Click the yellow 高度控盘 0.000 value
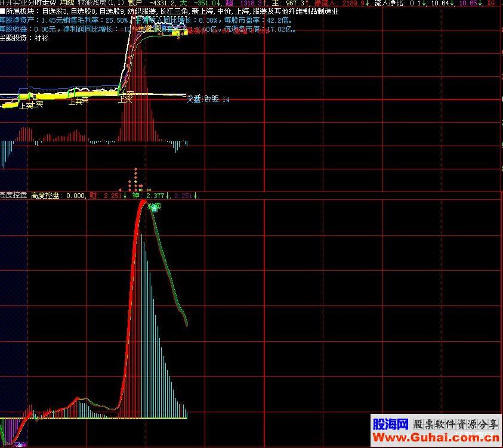503x448 pixels. coord(58,196)
